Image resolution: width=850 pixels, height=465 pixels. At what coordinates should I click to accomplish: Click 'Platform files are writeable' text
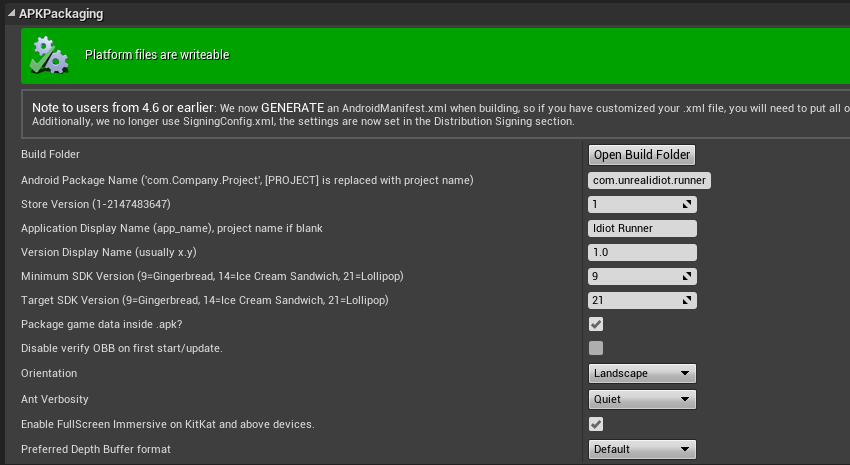(x=157, y=55)
